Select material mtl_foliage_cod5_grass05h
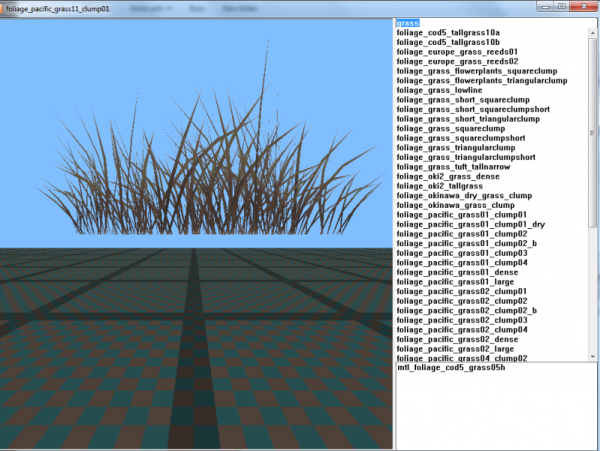Viewport: 600px width, 451px height. tap(451, 368)
